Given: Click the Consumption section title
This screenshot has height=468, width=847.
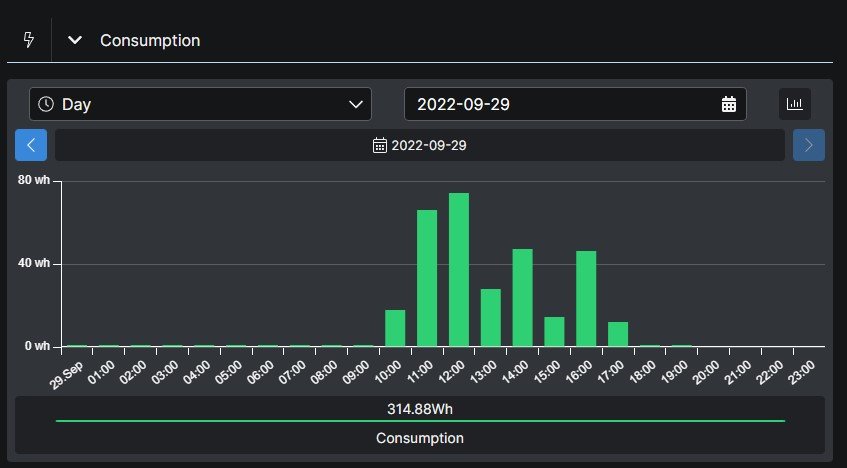Looking at the screenshot, I should pyautogui.click(x=150, y=41).
